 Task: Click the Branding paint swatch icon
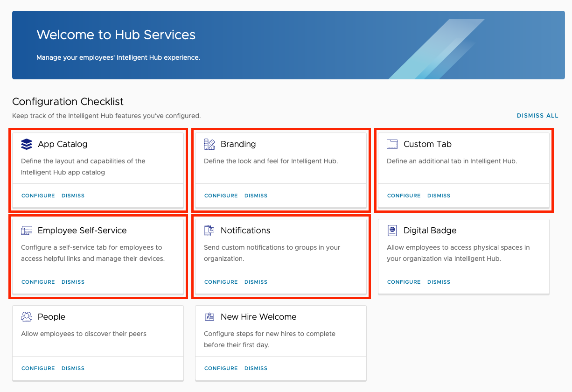[209, 144]
